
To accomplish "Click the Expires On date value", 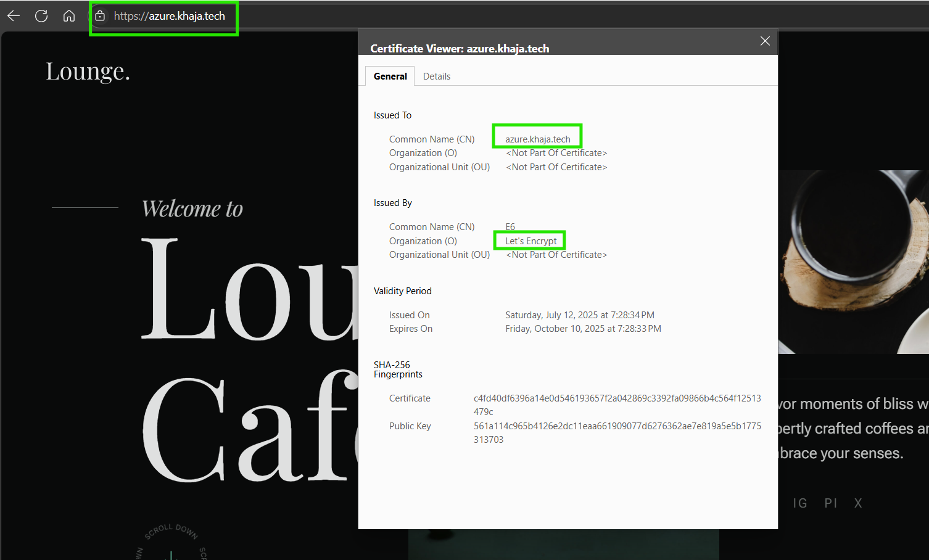I will point(583,329).
